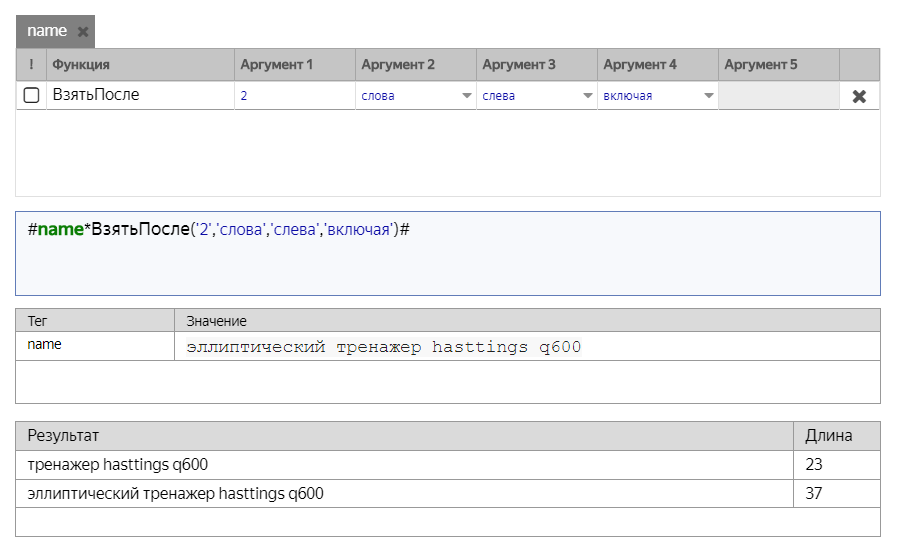Click Аргумент 1 field with value 2
The width and height of the screenshot is (898, 547).
[294, 96]
